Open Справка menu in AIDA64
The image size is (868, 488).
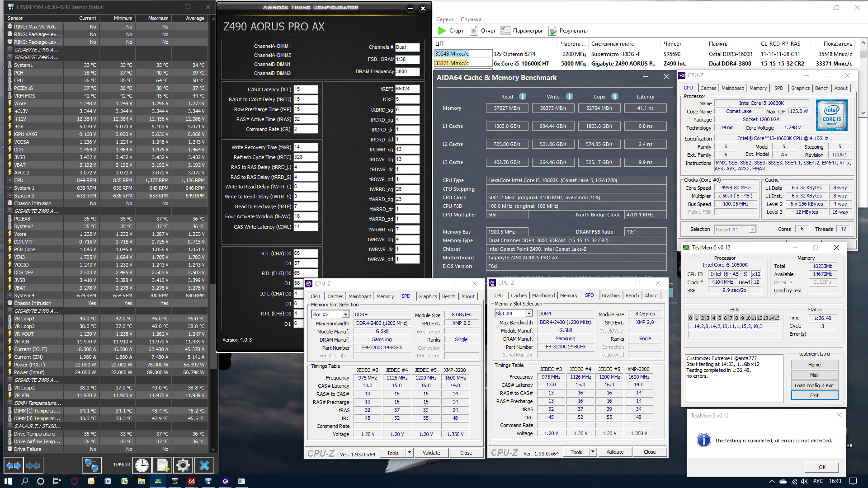tap(471, 19)
